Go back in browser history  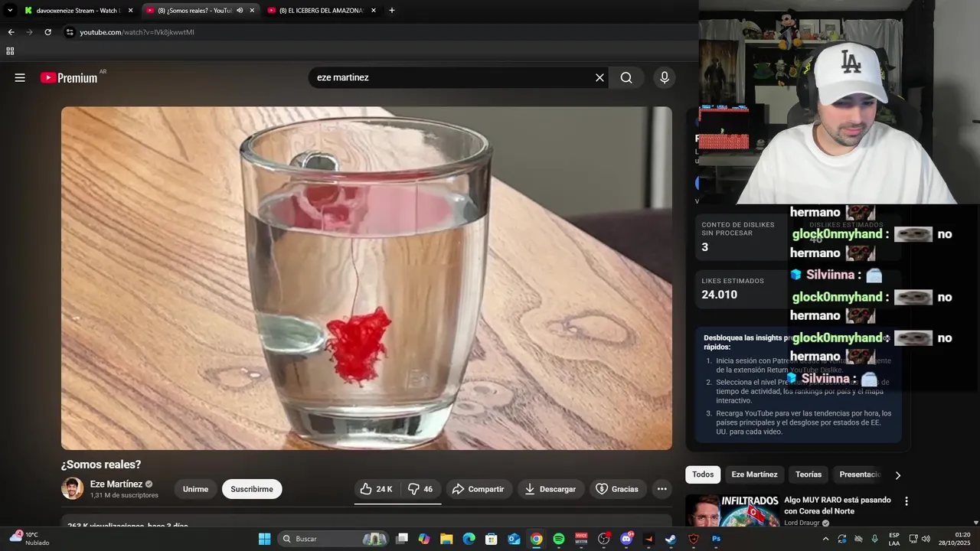pyautogui.click(x=11, y=32)
